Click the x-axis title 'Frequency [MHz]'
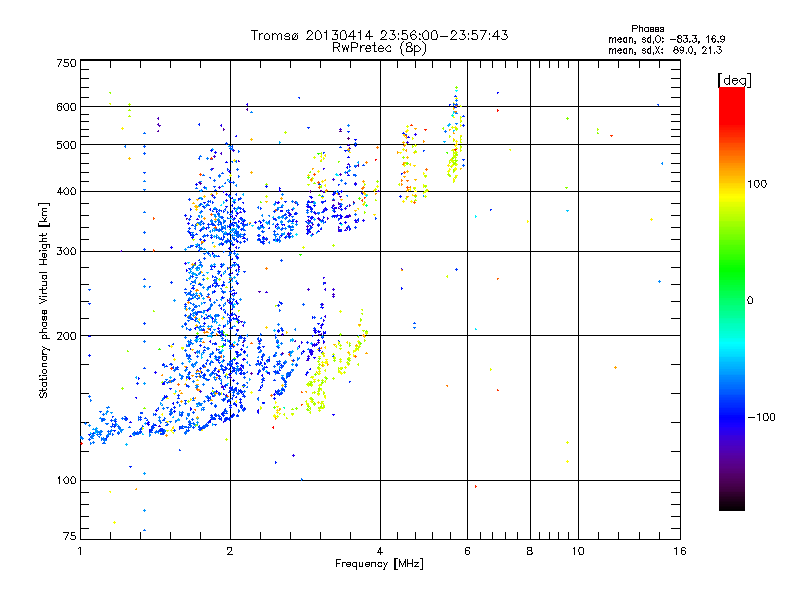Viewport: 800px width, 600px height. 379,564
